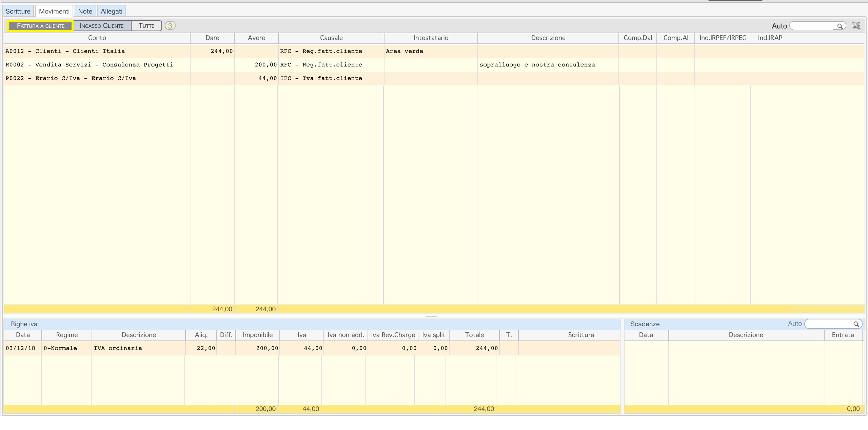Sort by Dare column header
The width and height of the screenshot is (868, 430).
(x=212, y=38)
